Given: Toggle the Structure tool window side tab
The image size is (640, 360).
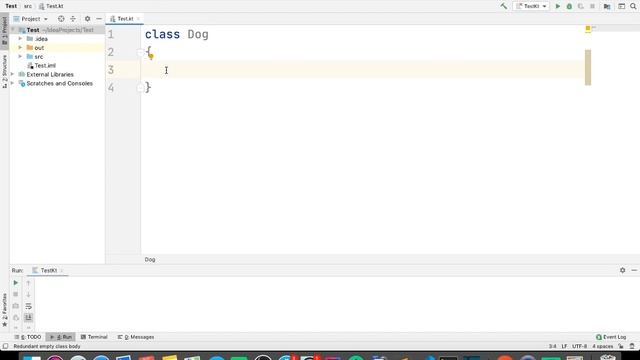Looking at the screenshot, I should pos(4,71).
